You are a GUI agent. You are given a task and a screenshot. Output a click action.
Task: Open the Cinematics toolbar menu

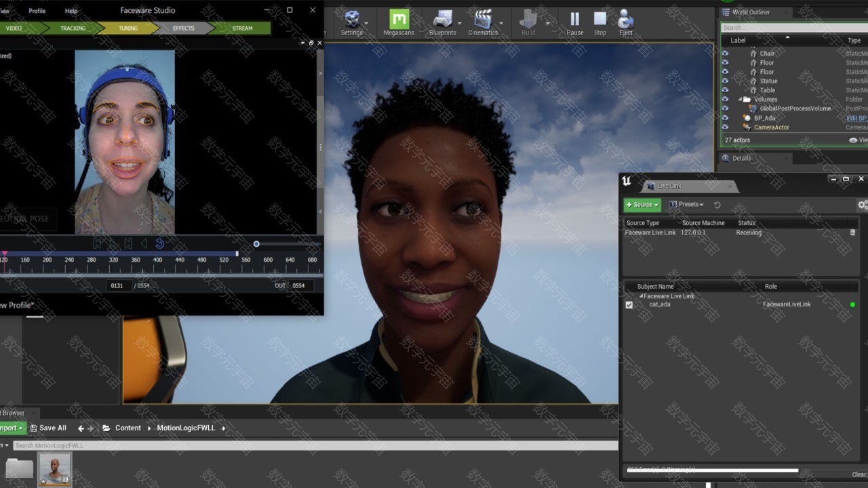(483, 23)
